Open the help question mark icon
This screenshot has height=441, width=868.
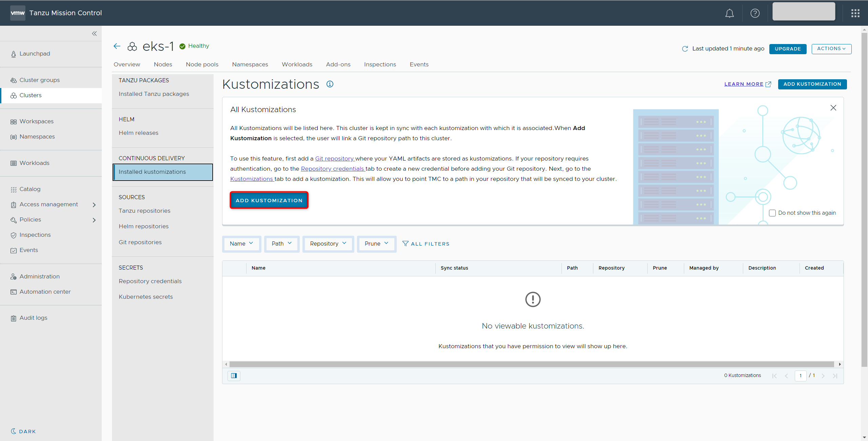[x=755, y=13]
